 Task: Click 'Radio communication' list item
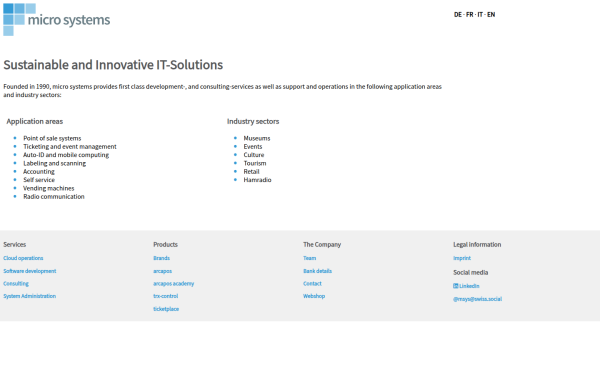54,197
